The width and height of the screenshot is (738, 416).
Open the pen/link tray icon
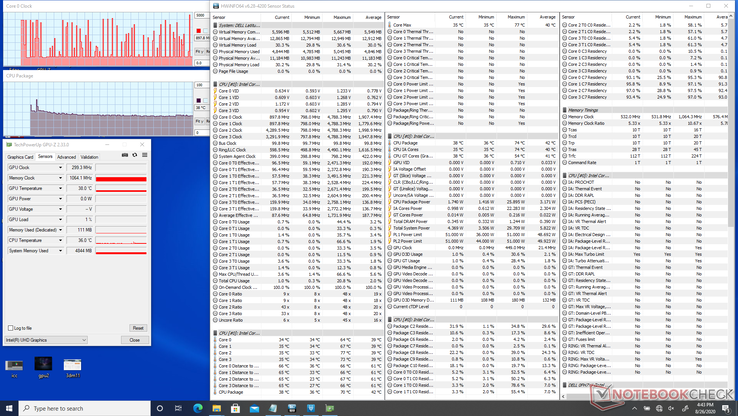tap(685, 408)
